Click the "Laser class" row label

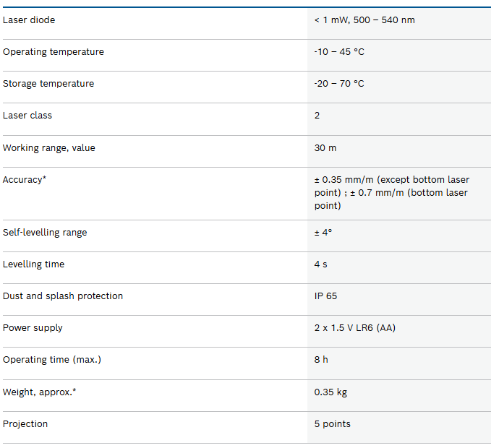[x=27, y=116]
